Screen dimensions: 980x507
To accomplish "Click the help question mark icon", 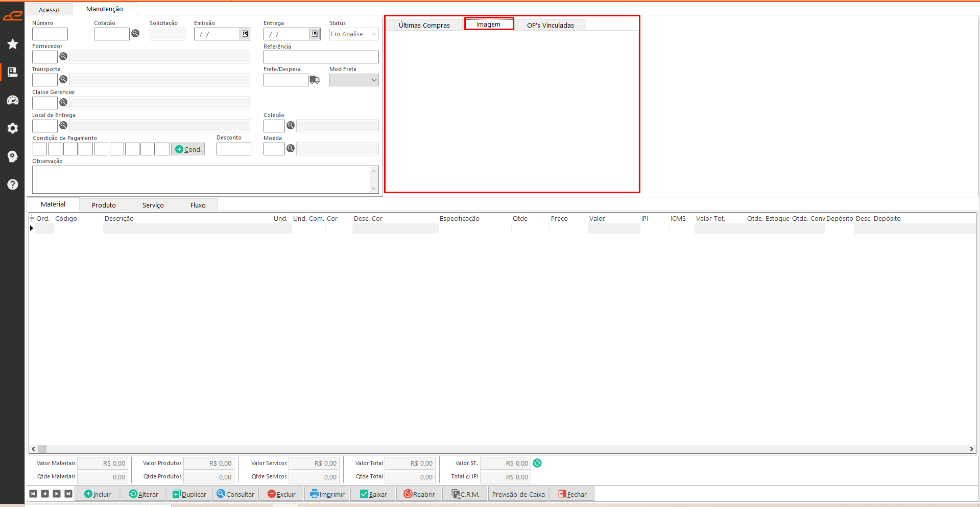I will click(13, 185).
